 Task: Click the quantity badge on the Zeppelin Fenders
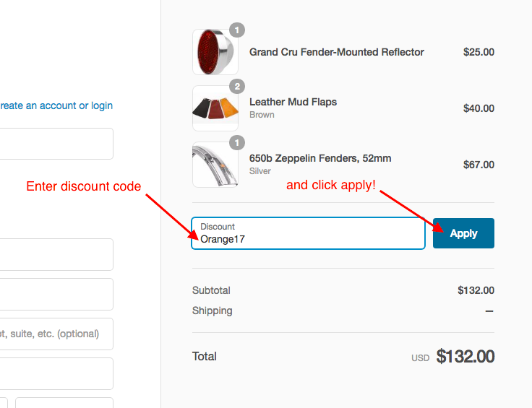tap(237, 143)
